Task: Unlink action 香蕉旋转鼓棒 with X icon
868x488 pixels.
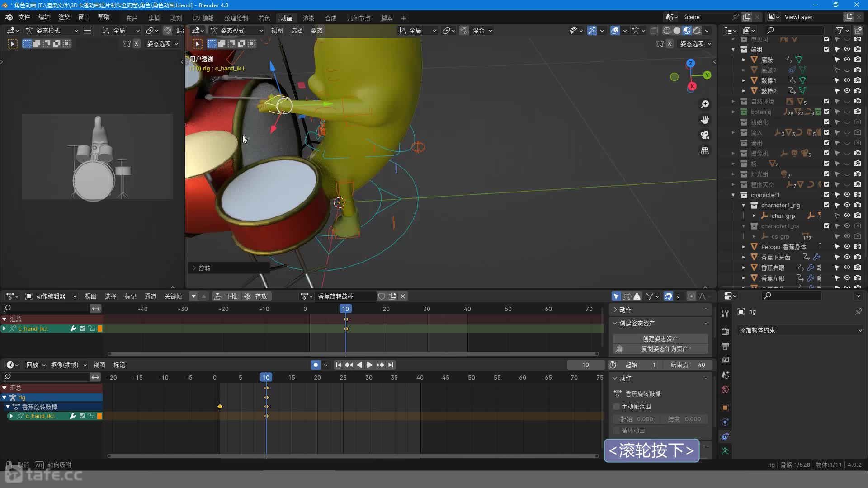Action: [403, 296]
